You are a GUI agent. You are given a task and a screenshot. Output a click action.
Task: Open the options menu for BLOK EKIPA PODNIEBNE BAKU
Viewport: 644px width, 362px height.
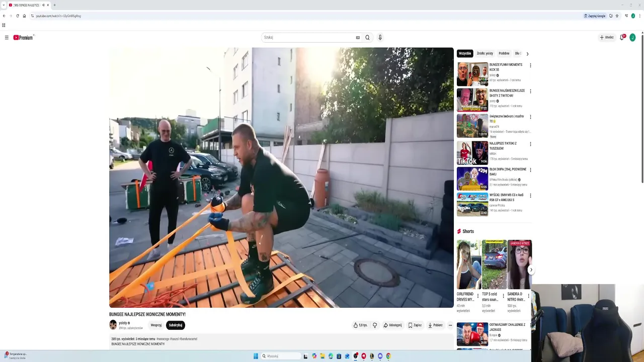(530, 170)
